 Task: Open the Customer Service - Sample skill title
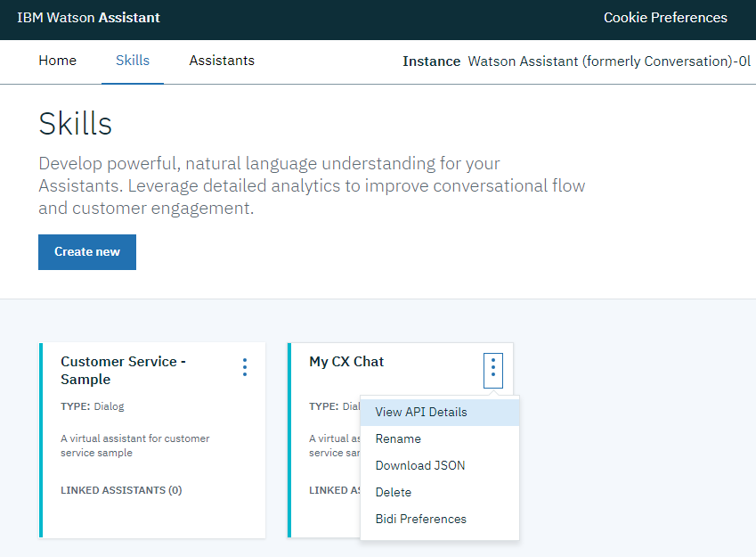tap(124, 370)
